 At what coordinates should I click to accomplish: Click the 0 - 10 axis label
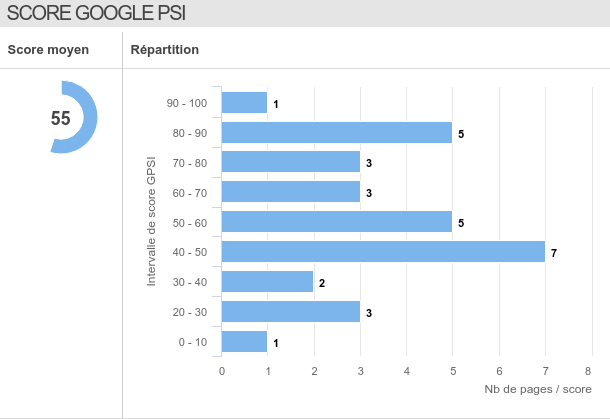pyautogui.click(x=192, y=342)
